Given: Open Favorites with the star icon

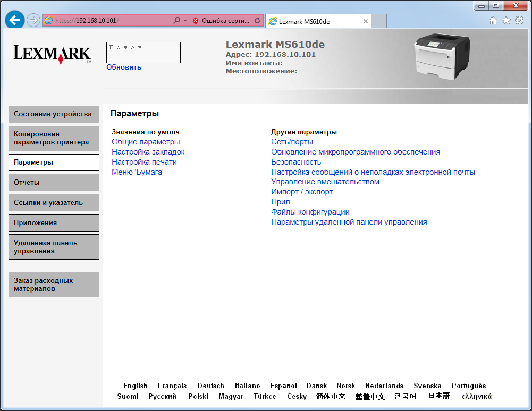Looking at the screenshot, I should [x=506, y=20].
